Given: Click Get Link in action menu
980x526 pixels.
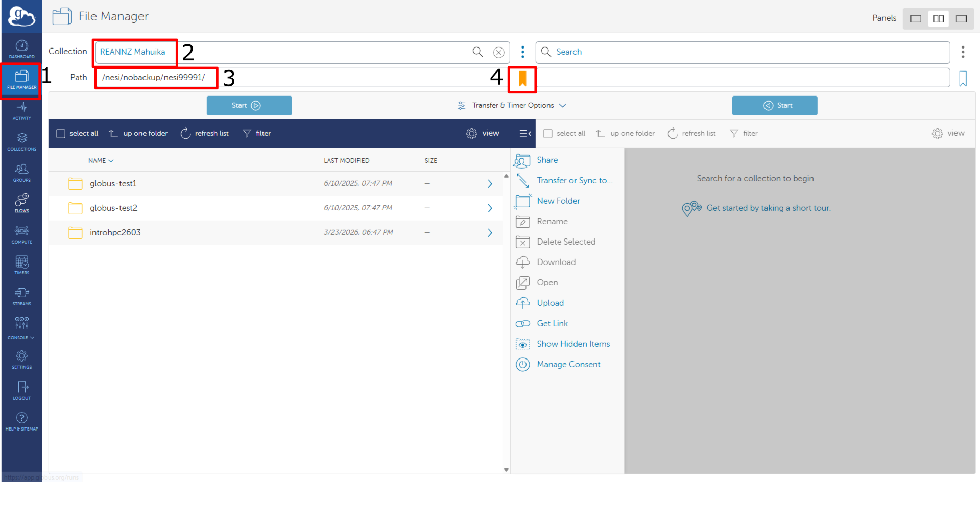Looking at the screenshot, I should (x=541, y=324).
